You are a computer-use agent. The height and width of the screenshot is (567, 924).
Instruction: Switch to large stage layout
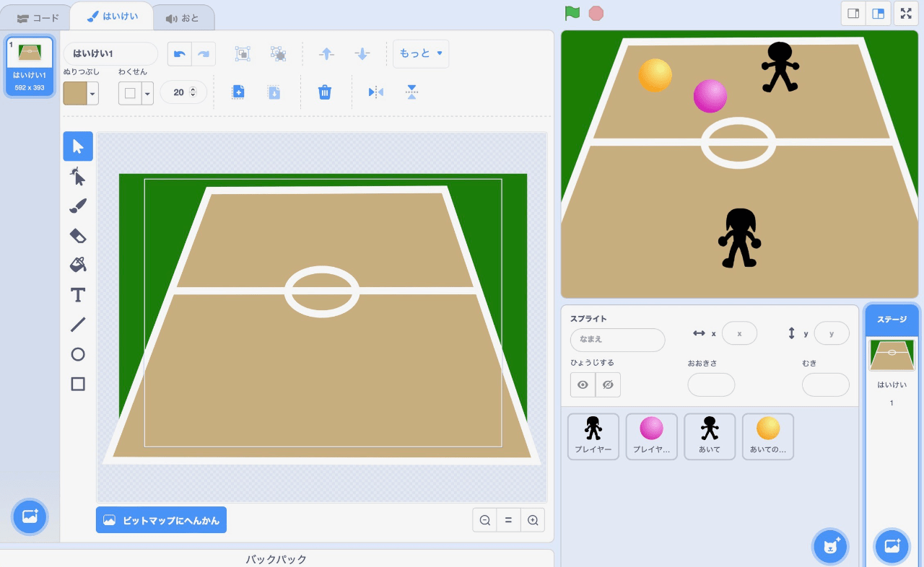(x=878, y=13)
